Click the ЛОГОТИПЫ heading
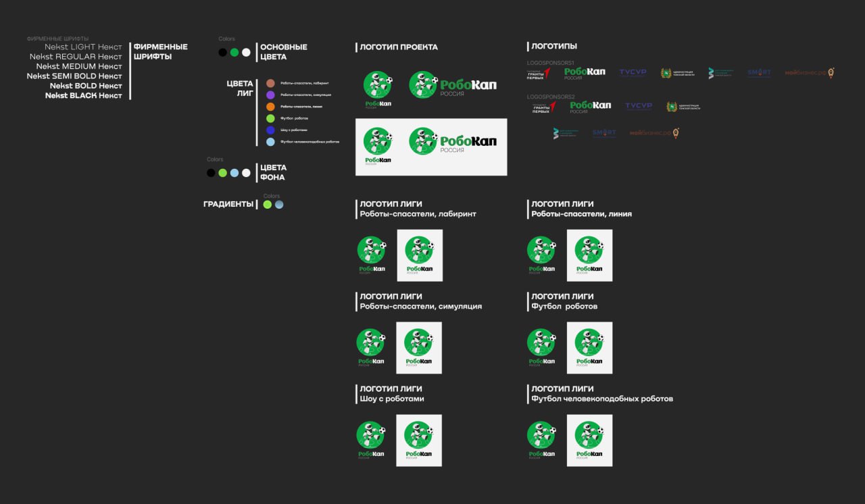This screenshot has height=504, width=865. (554, 47)
